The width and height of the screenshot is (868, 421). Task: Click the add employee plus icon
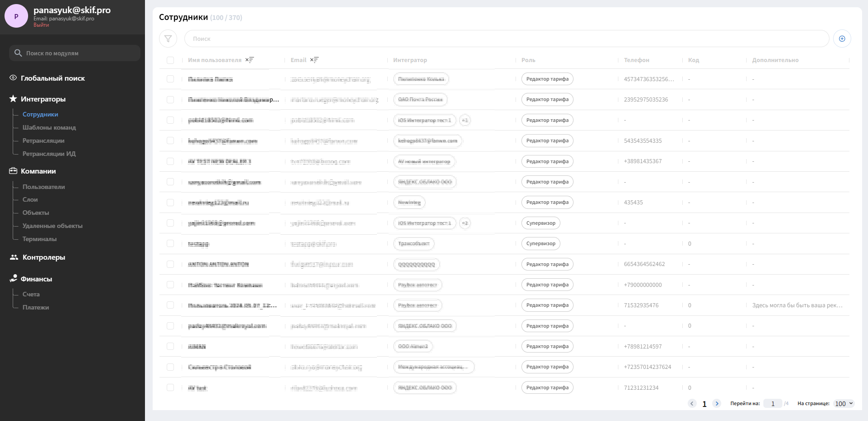point(842,39)
